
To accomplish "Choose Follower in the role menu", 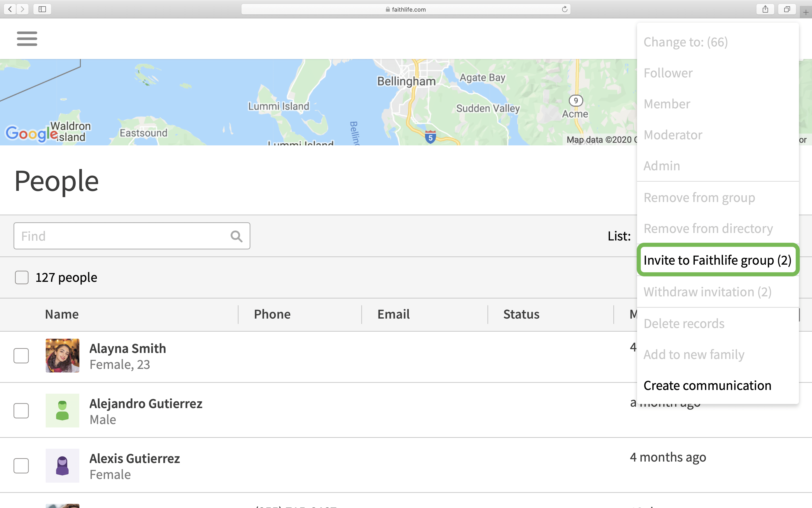I will click(x=718, y=73).
